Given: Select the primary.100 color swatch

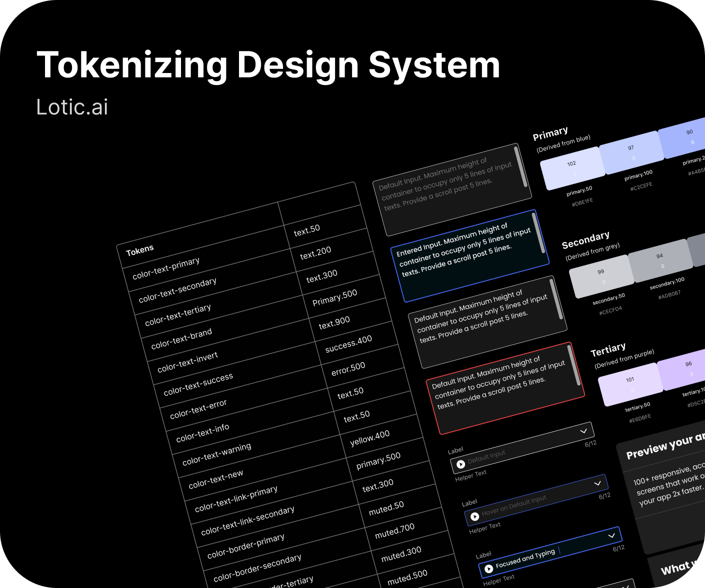Looking at the screenshot, I should click(632, 152).
